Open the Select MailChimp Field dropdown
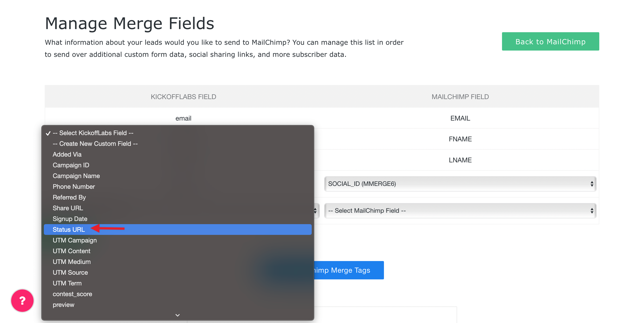This screenshot has height=323, width=644. [x=460, y=210]
